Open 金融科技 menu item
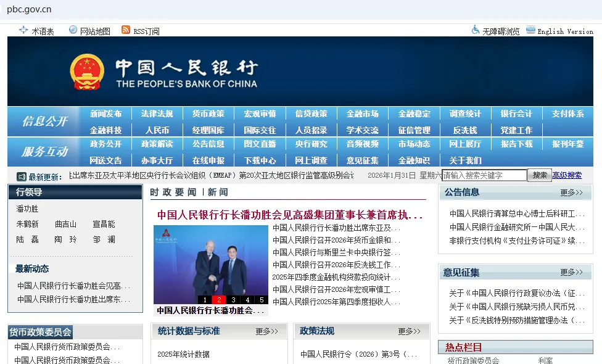 point(105,130)
